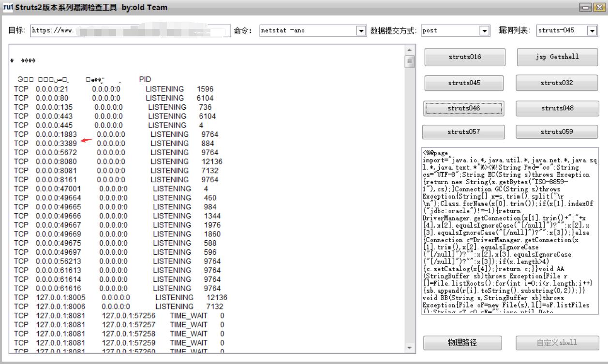Click the 0.0.0.0:8161 row
Viewport: 608px width, 364px height.
tap(116, 180)
